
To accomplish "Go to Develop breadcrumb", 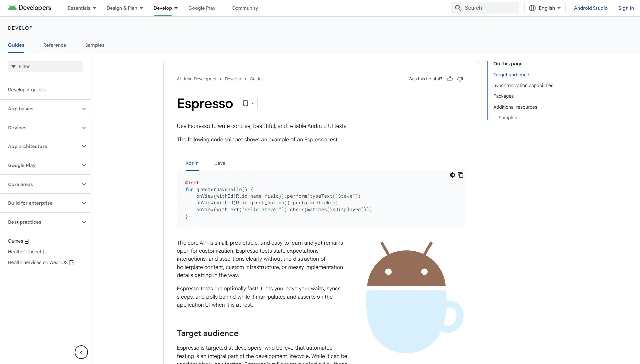I will [233, 79].
